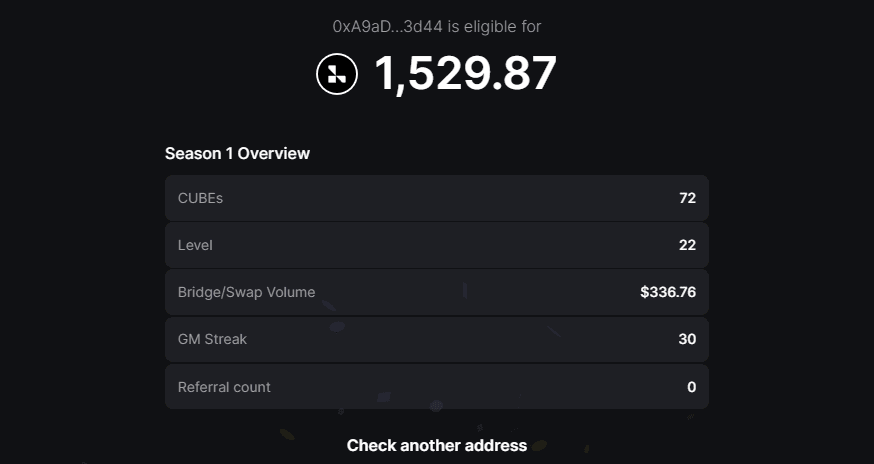Click the middle of the CUBEs row
Screen dimensions: 874x464
pos(437,198)
